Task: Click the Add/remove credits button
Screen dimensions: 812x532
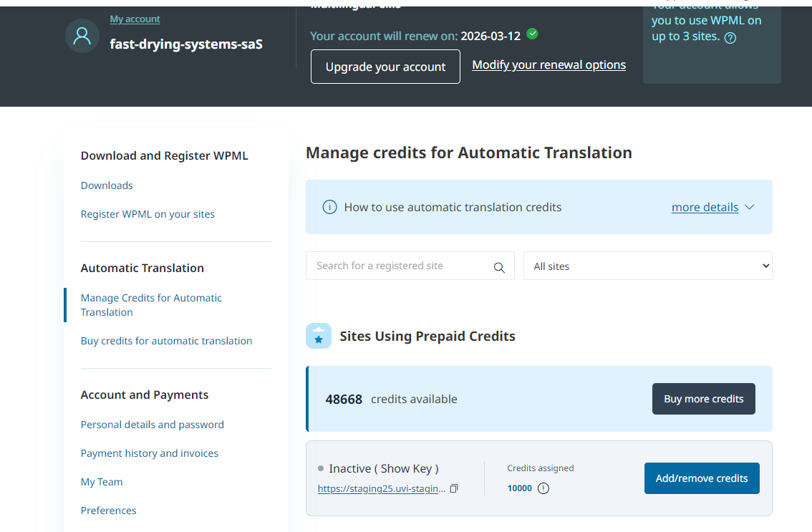Action: [x=701, y=478]
